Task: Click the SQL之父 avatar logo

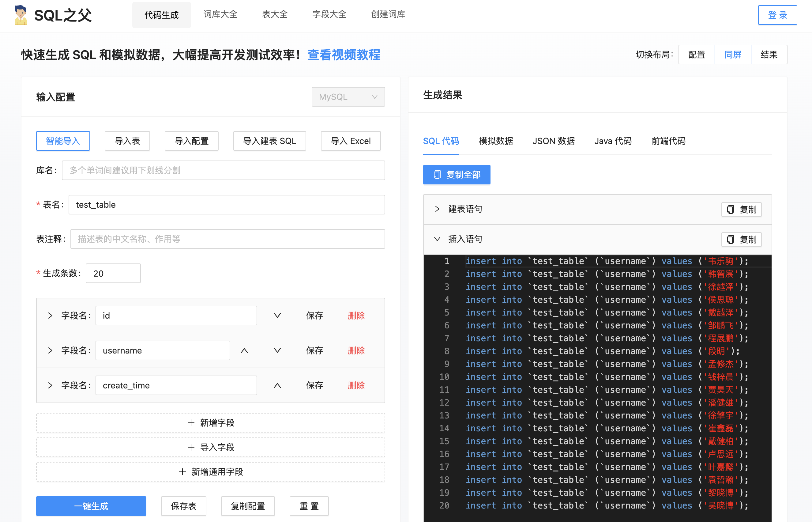Action: pos(20,15)
